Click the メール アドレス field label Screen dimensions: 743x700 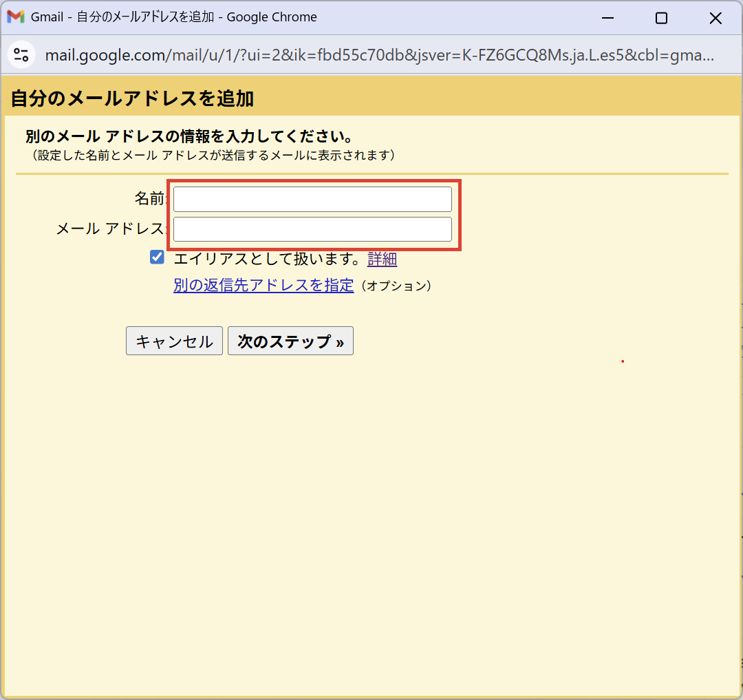tap(111, 229)
